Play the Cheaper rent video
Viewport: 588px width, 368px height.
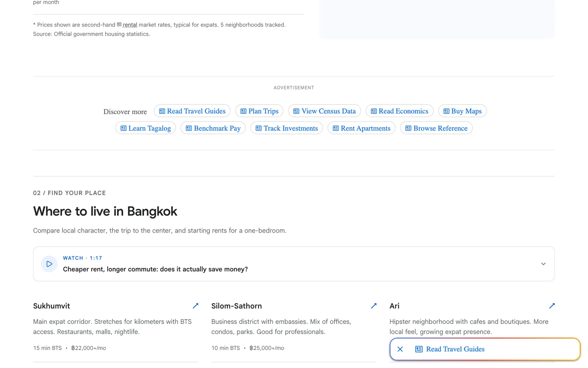coord(49,264)
